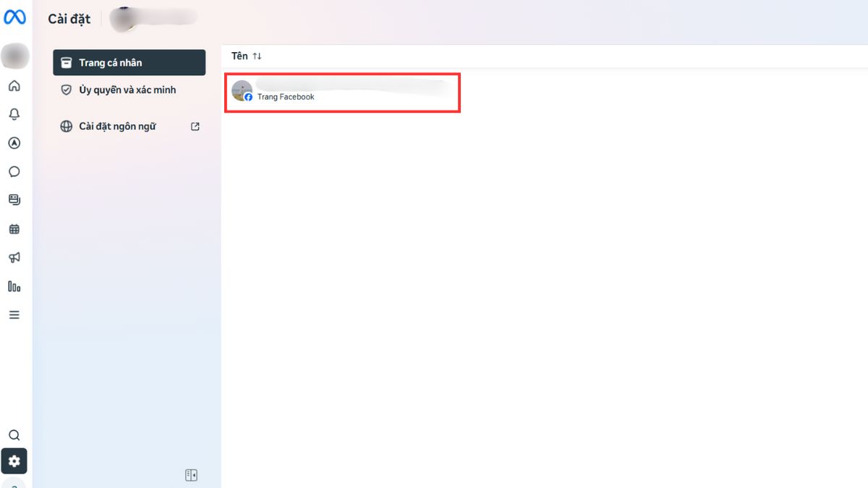Click external link icon beside Cài đặt ngôn ngữ

(195, 127)
